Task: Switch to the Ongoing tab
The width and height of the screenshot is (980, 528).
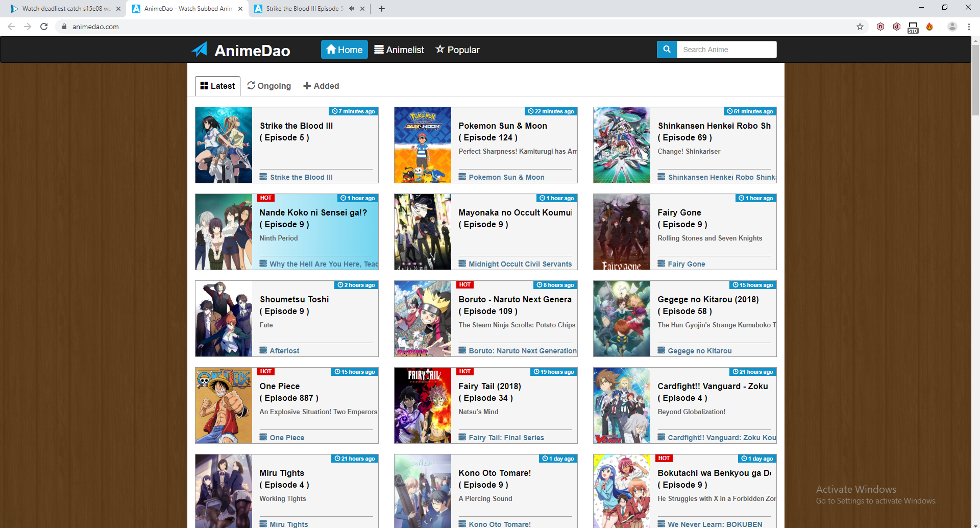Action: (269, 86)
